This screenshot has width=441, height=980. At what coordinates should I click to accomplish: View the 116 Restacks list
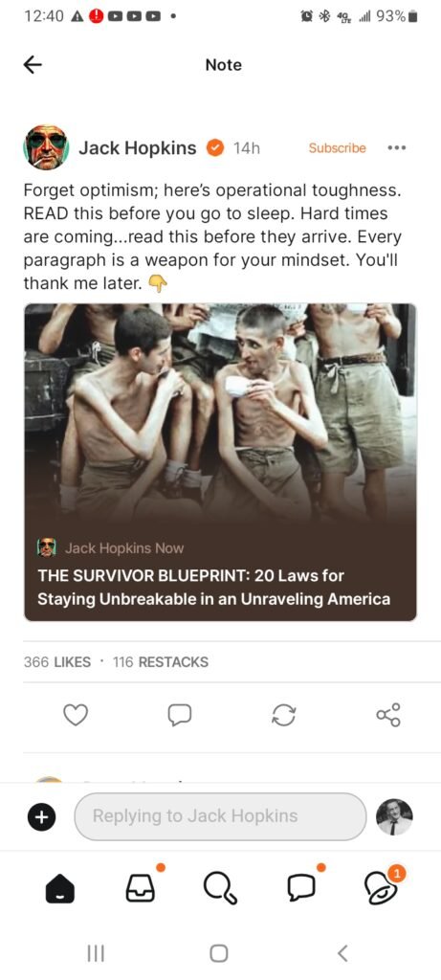(x=161, y=662)
